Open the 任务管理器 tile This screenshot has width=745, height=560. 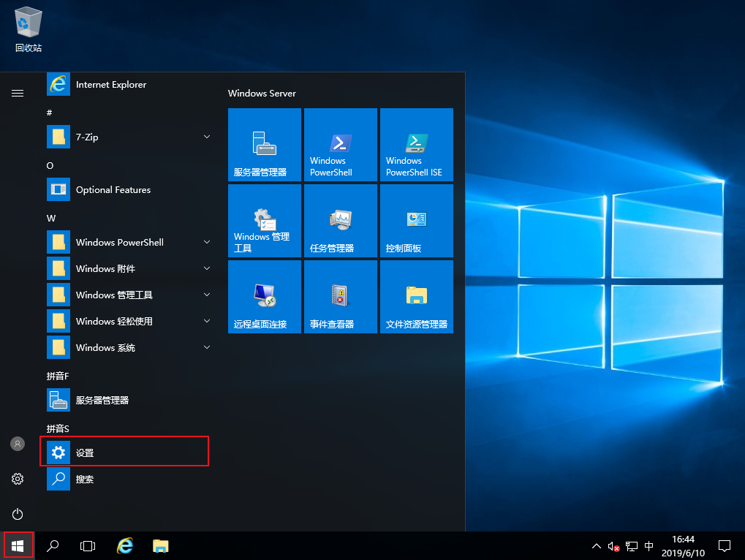click(340, 221)
